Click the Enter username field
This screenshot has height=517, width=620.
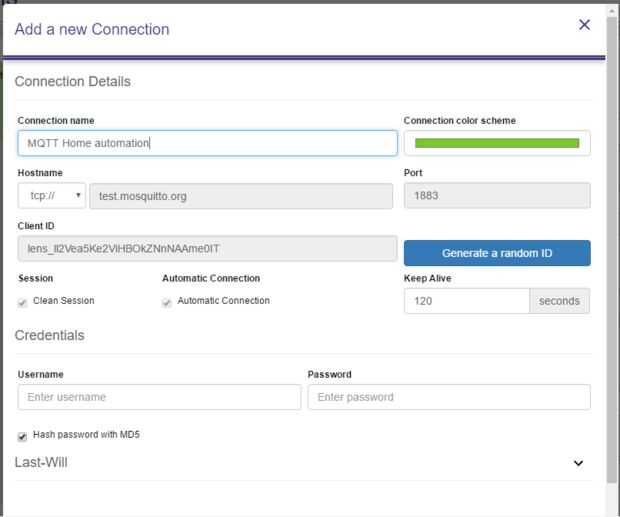click(x=159, y=397)
